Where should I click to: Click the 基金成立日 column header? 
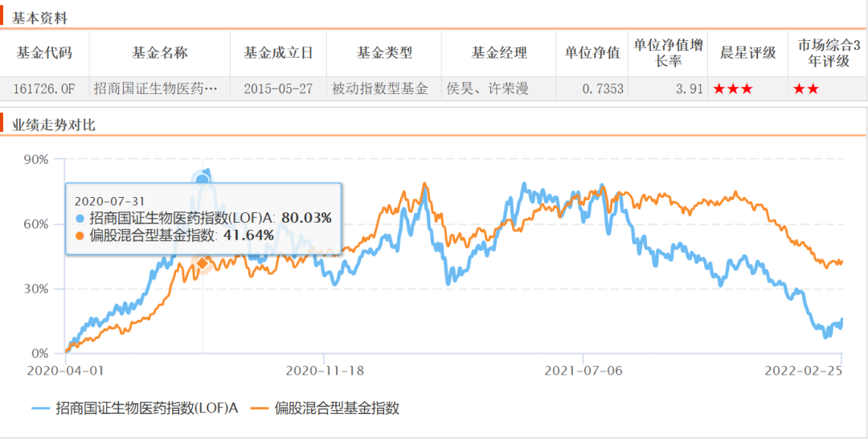pyautogui.click(x=278, y=53)
